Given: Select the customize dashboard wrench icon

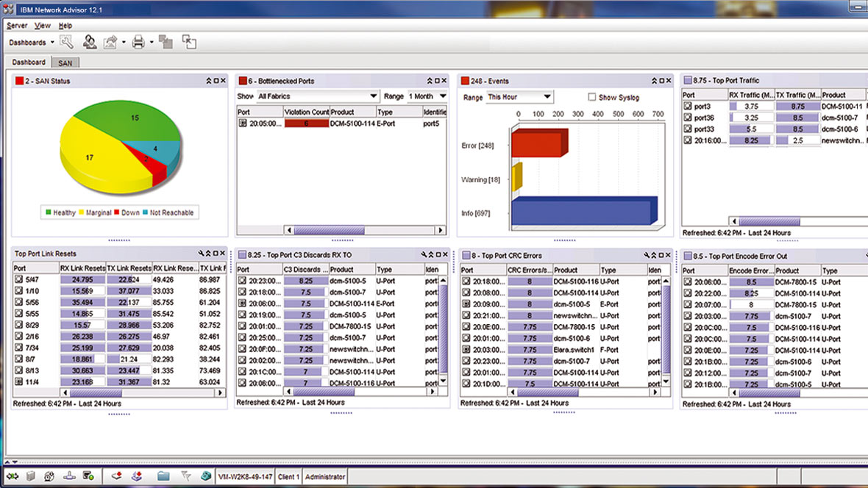Looking at the screenshot, I should pyautogui.click(x=68, y=42).
